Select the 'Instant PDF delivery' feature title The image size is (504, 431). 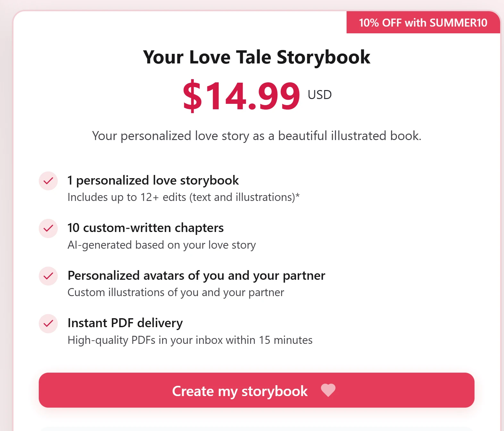click(x=125, y=323)
